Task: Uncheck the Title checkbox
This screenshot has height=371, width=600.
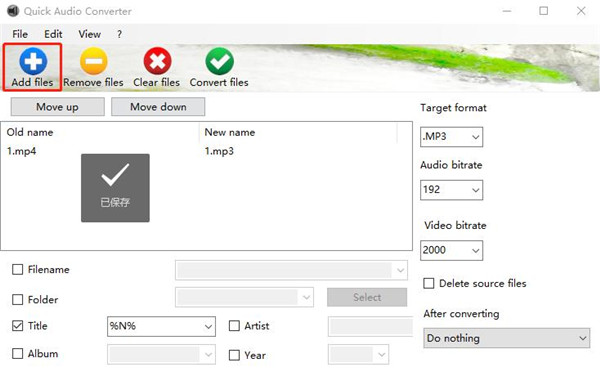Action: (x=18, y=326)
